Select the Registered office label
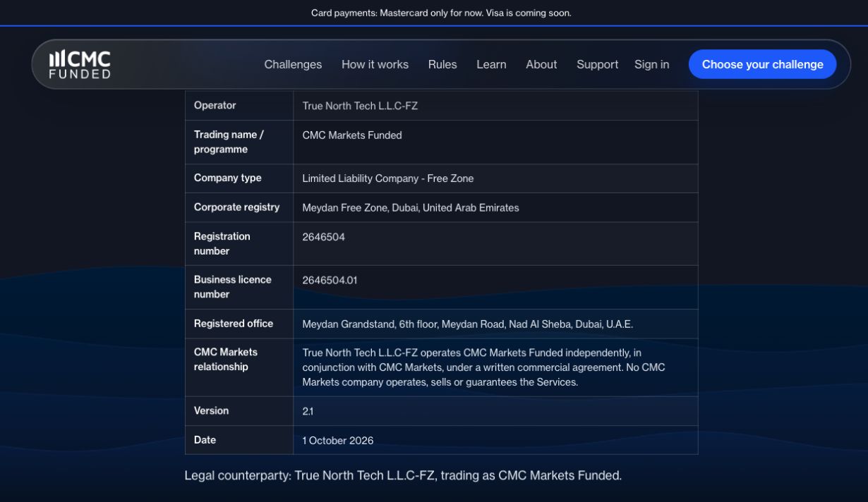This screenshot has height=502, width=868. click(234, 324)
